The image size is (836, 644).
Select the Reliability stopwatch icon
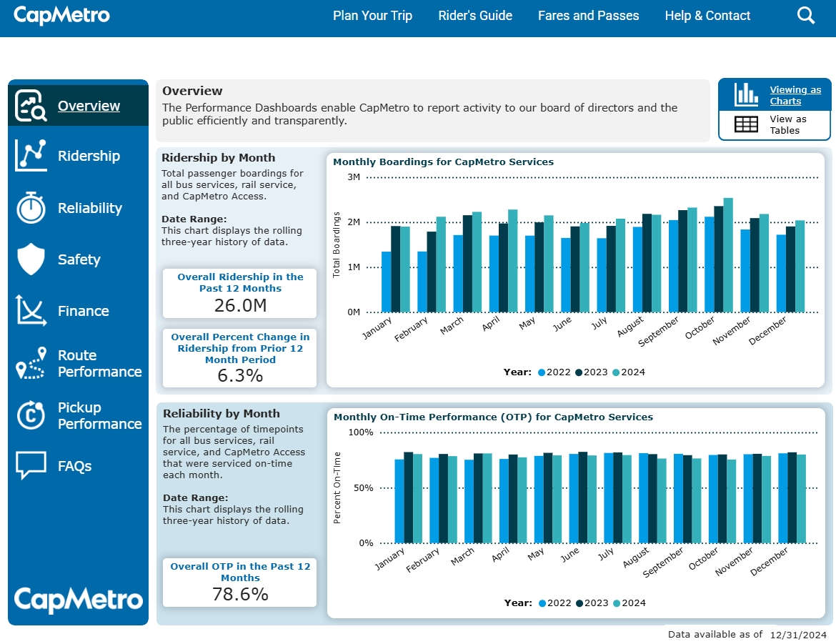(31, 208)
